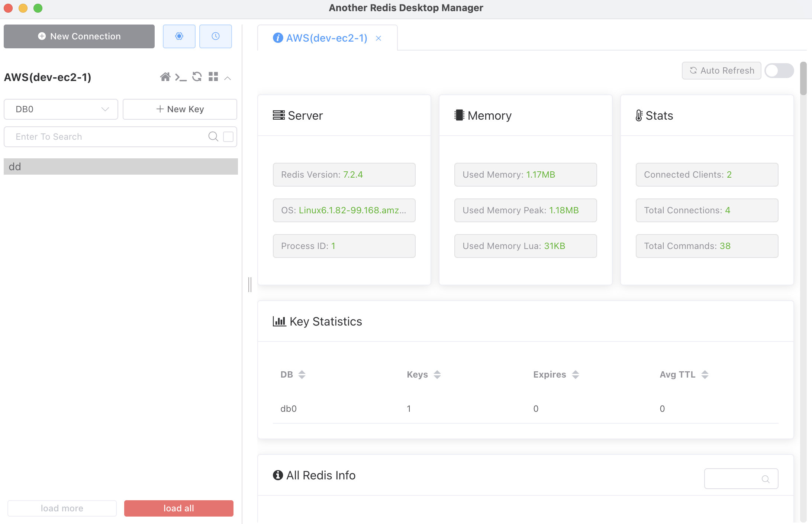Click the All Redis Info search icon
812x524 pixels.
(766, 479)
